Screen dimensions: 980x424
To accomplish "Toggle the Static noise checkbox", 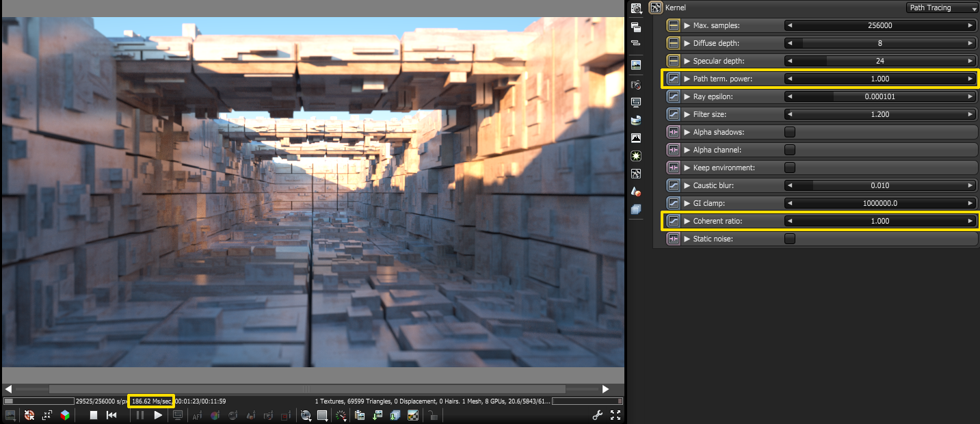I will 790,239.
